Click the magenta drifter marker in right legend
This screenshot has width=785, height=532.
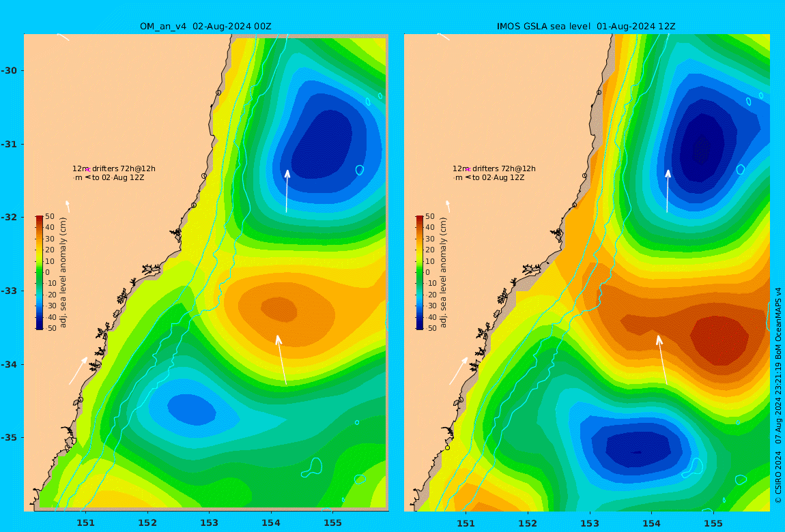468,170
